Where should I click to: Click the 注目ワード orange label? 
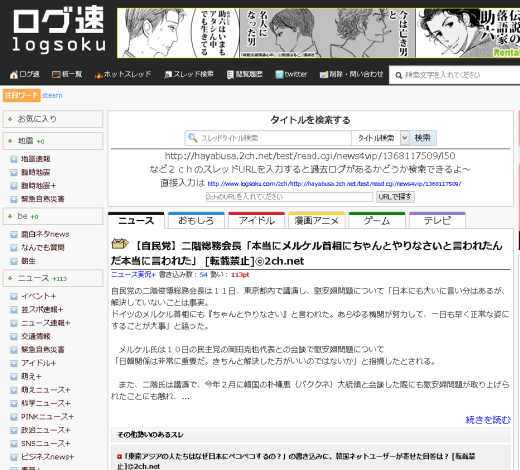22,95
